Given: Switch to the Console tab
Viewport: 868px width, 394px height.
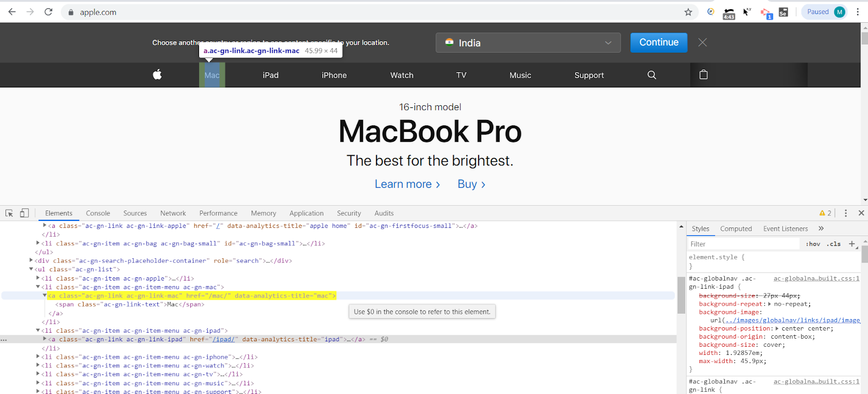Looking at the screenshot, I should tap(98, 213).
